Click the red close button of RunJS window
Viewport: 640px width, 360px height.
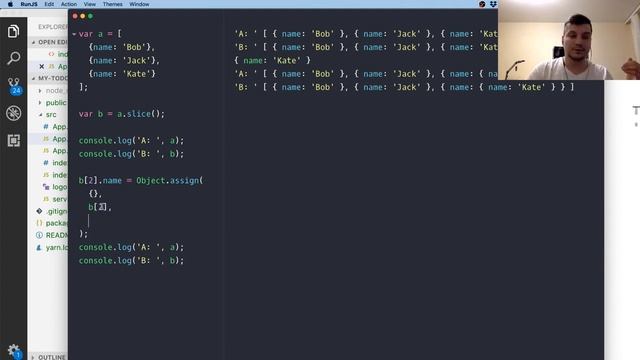[x=75, y=16]
